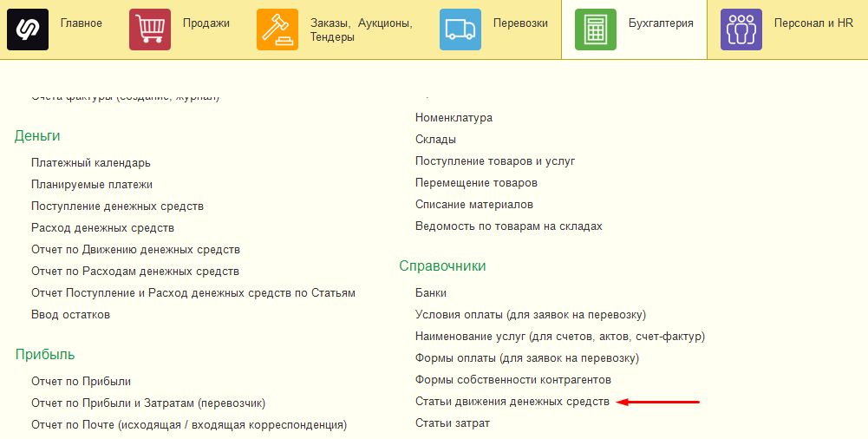Open Поступление товаров и услуг
The height and width of the screenshot is (439, 868).
[495, 161]
